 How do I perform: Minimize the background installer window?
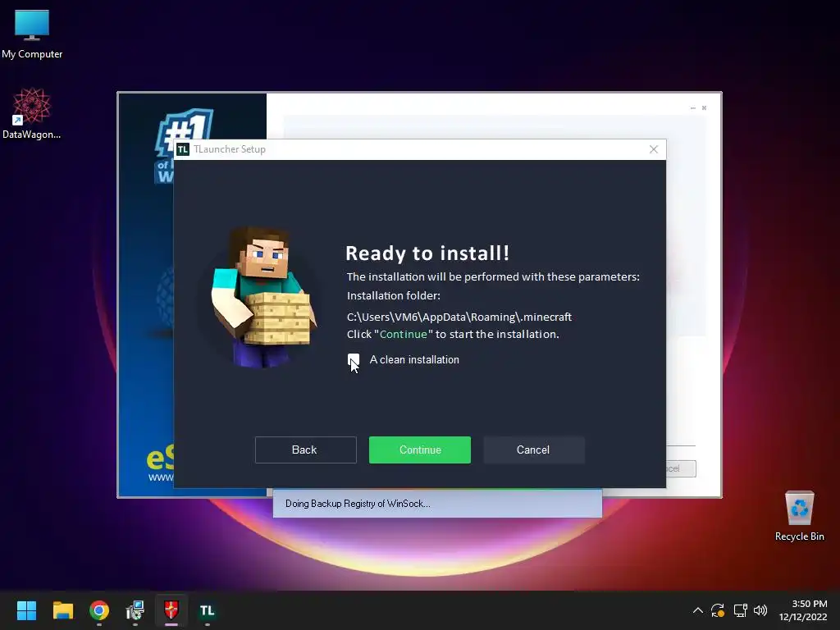(x=692, y=108)
